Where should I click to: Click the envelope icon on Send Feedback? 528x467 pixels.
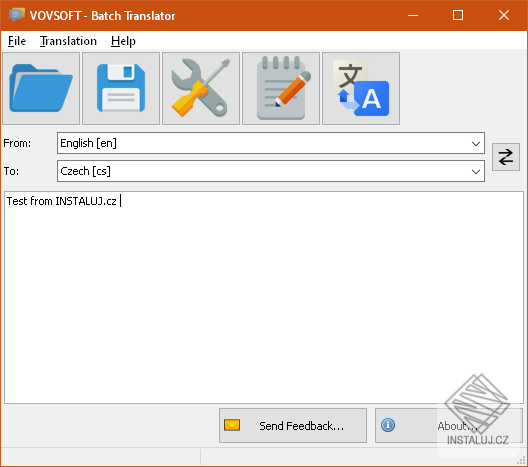click(232, 425)
